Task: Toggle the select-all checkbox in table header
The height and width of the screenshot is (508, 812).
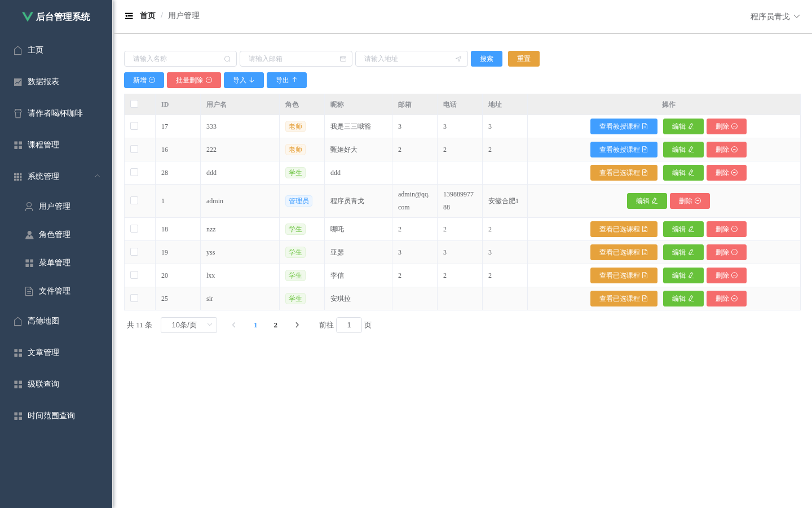Action: pyautogui.click(x=134, y=104)
